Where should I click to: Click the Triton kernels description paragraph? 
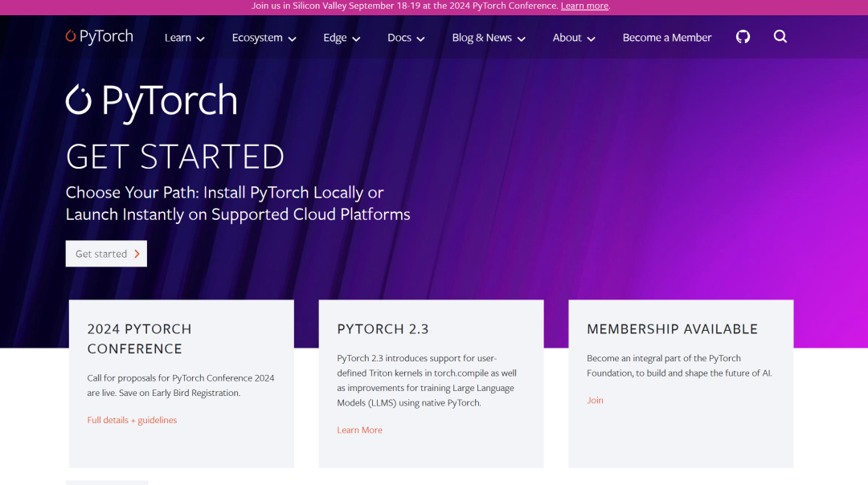point(427,381)
